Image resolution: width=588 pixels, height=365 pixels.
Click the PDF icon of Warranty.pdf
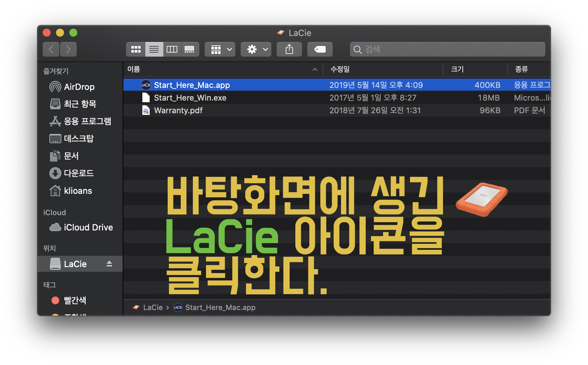[x=146, y=110]
